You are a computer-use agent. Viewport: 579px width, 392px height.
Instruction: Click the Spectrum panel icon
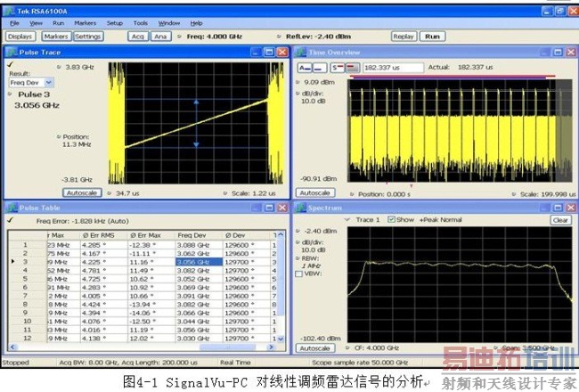coord(300,208)
